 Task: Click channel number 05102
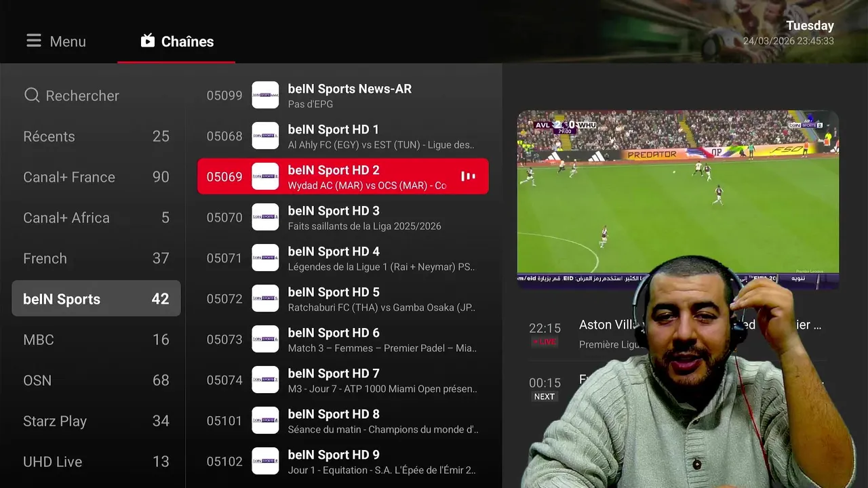coord(224,462)
